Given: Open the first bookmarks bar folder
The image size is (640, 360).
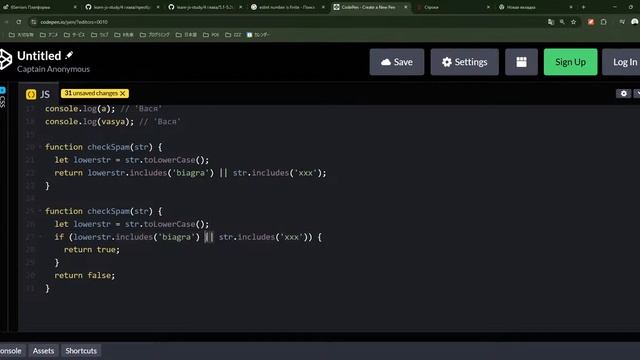Looking at the screenshot, I should (x=21, y=35).
